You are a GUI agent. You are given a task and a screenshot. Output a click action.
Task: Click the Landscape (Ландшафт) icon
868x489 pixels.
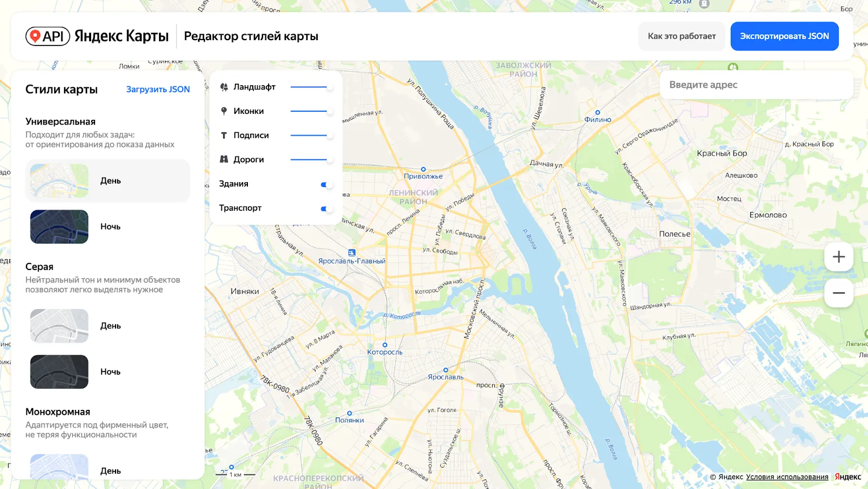click(224, 87)
